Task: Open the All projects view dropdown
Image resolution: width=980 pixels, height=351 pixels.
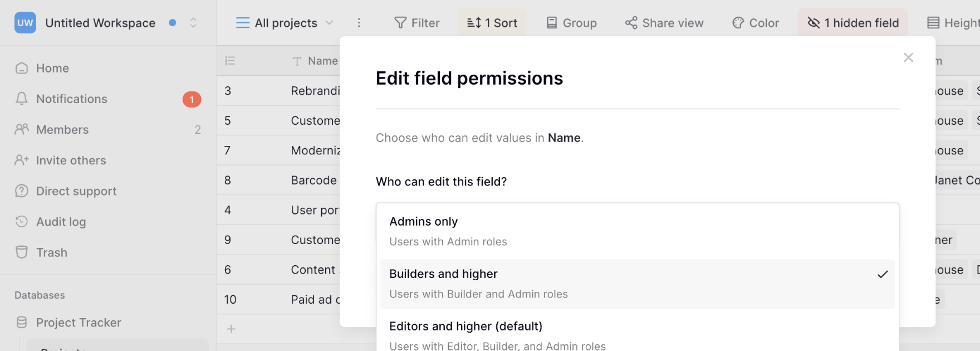Action: [x=285, y=23]
